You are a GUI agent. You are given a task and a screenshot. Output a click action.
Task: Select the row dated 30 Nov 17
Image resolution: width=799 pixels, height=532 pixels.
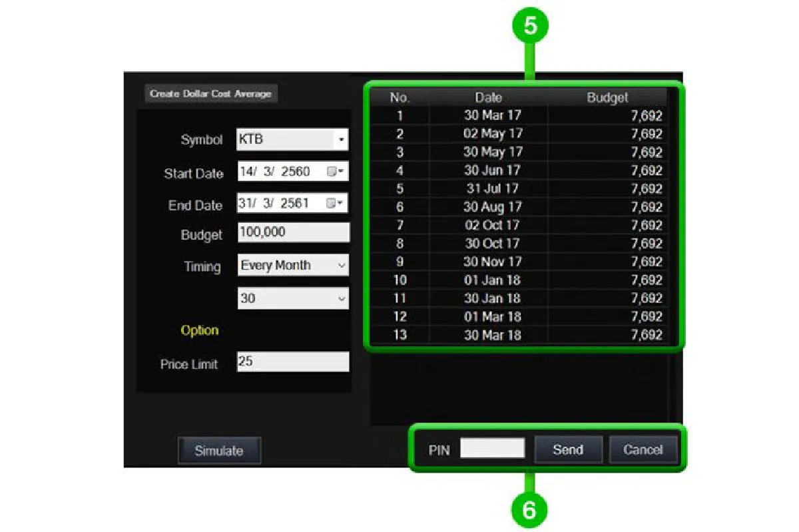click(519, 262)
